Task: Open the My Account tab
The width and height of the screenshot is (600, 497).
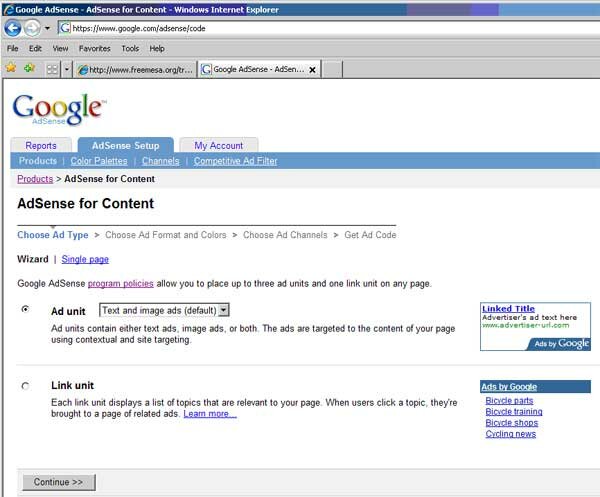Action: click(x=218, y=146)
